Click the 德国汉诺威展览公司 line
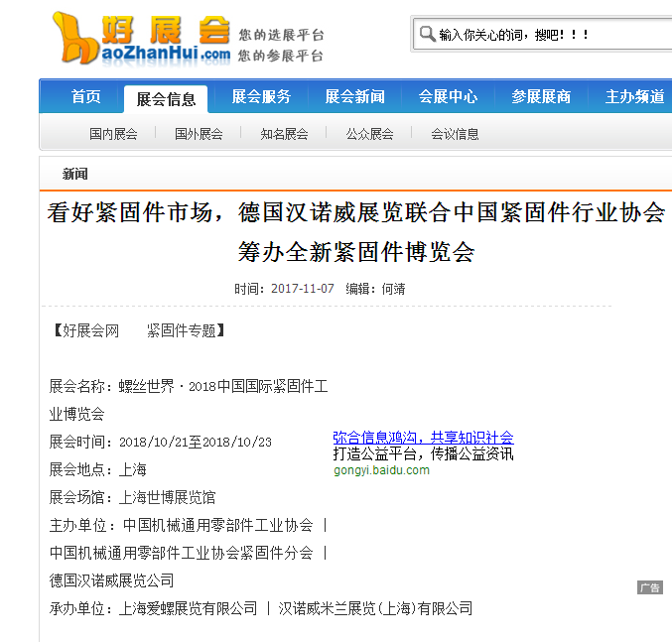Viewport: 672px width, 642px height. pos(111,580)
